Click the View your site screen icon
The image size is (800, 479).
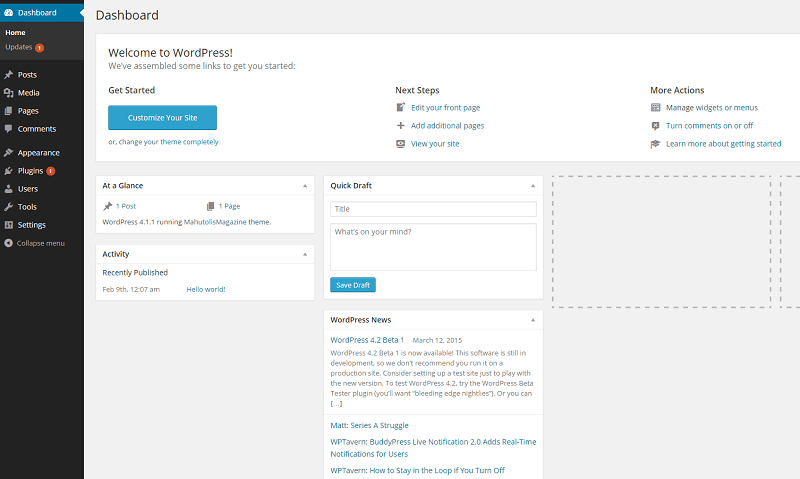(401, 144)
